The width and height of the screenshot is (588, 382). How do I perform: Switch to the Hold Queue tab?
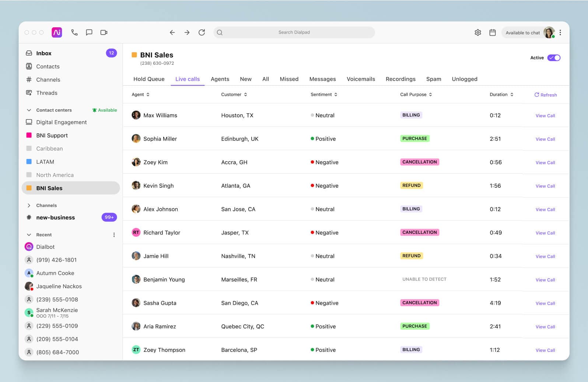pyautogui.click(x=149, y=79)
